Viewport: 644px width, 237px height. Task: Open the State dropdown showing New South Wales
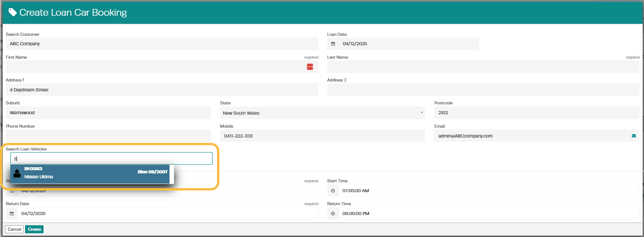click(x=322, y=113)
